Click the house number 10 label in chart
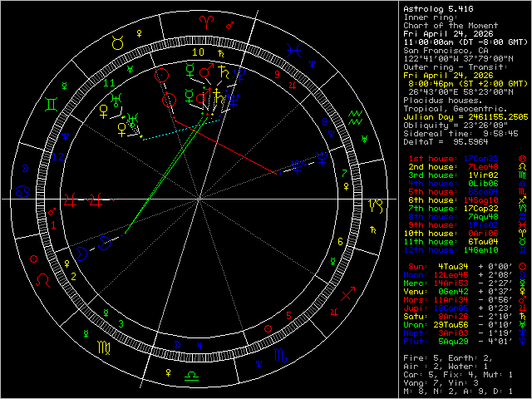532x399 pixels. coord(197,52)
